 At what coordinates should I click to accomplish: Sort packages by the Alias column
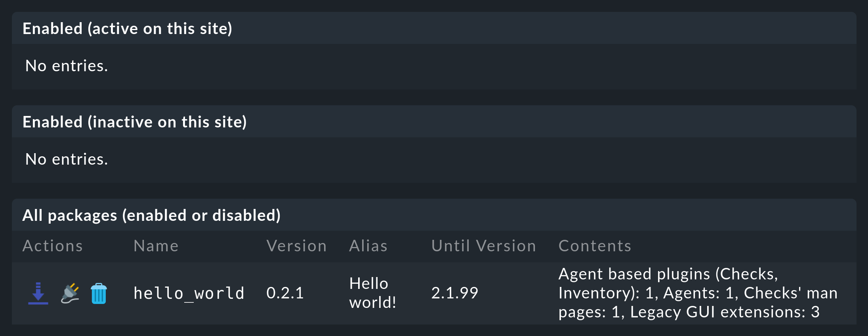368,245
